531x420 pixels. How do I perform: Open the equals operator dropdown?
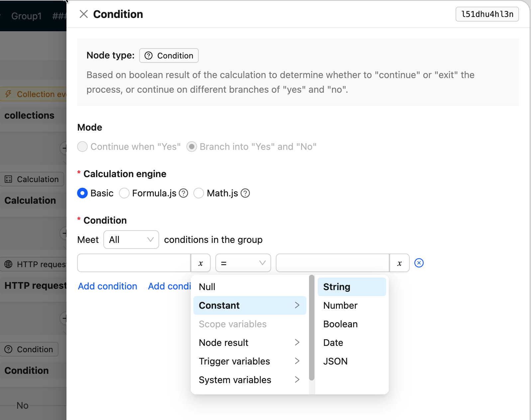243,263
